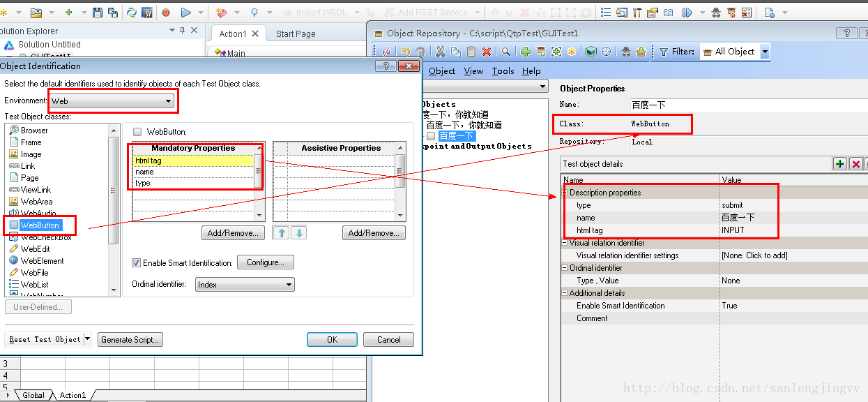Switch to the Start Page tab

[296, 33]
